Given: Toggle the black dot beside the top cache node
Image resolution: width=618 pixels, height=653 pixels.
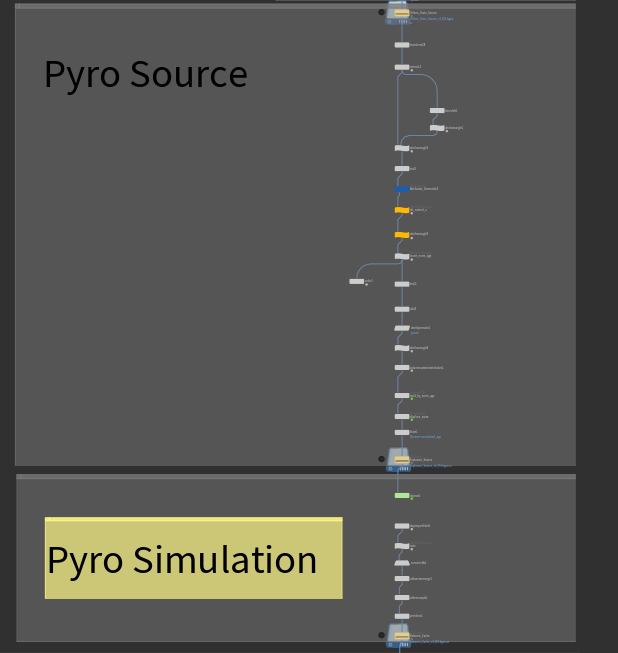Looking at the screenshot, I should click(381, 13).
